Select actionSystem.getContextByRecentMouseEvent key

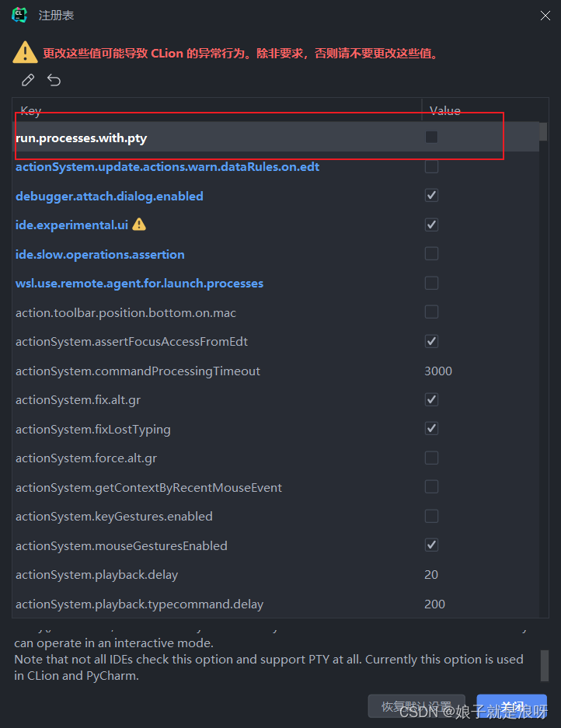click(x=148, y=487)
